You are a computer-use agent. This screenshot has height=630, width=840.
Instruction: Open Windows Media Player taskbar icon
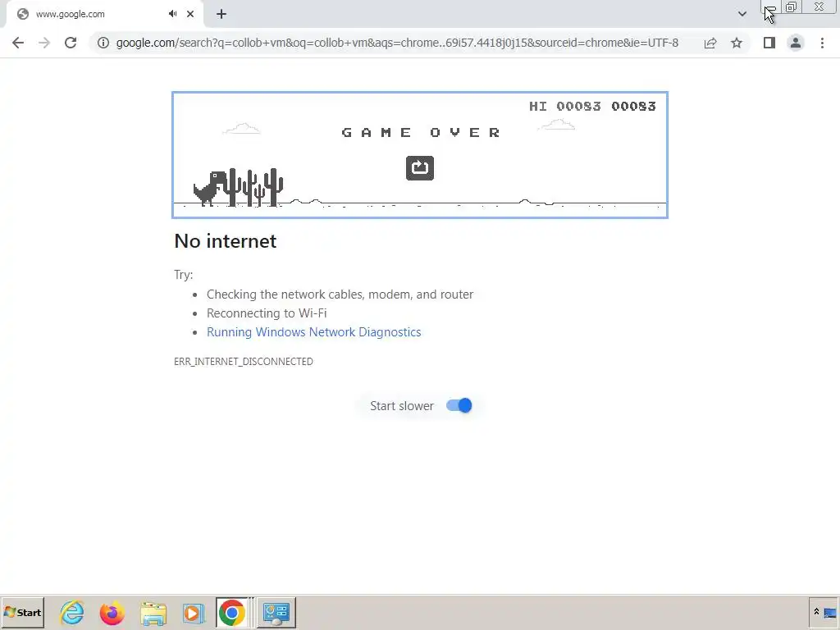[x=193, y=612]
